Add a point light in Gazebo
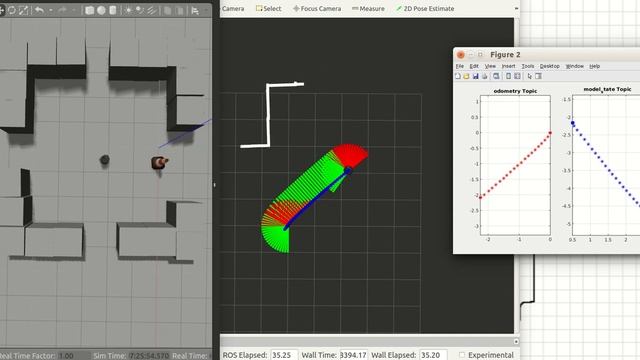Viewport: 640px width, 360px height. (129, 10)
